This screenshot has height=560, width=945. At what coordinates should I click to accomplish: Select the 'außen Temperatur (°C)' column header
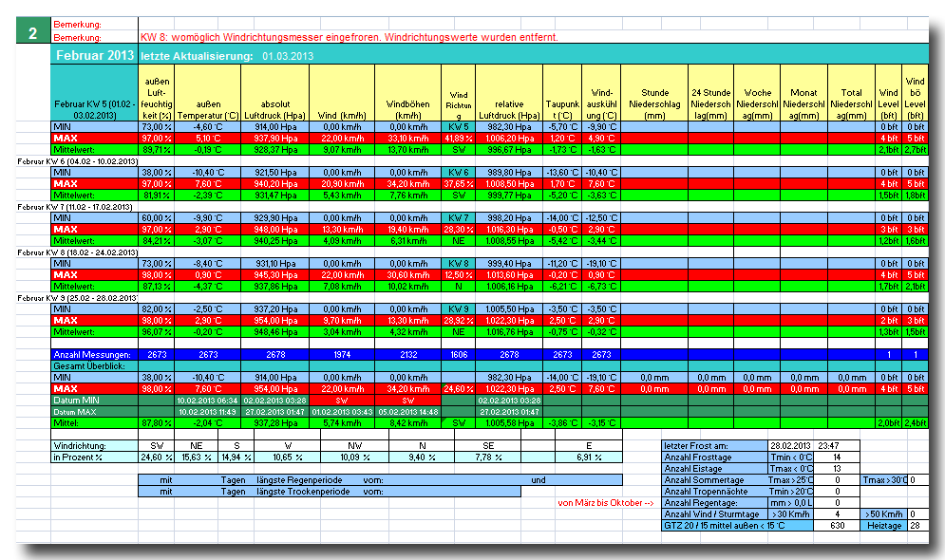click(x=208, y=93)
